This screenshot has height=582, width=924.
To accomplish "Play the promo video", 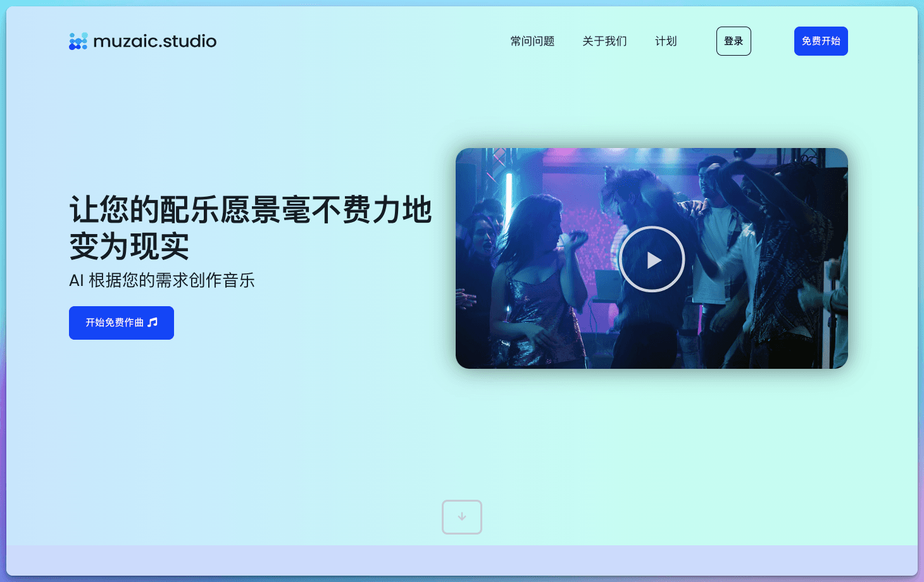I will click(652, 259).
